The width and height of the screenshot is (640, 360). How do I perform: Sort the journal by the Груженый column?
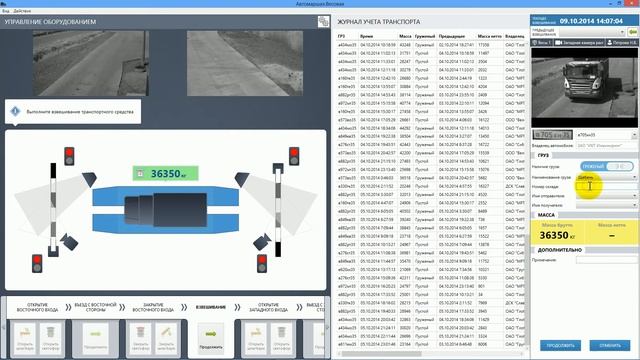[425, 36]
